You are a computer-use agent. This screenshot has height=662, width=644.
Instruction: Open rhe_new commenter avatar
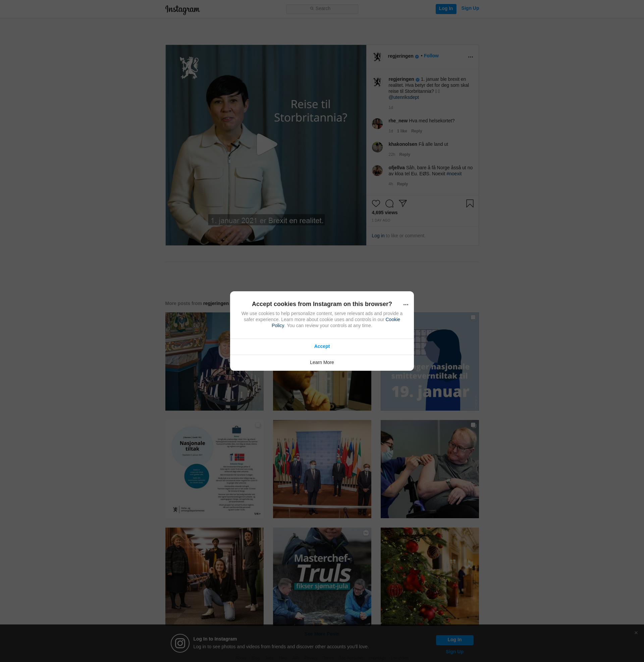tap(377, 123)
